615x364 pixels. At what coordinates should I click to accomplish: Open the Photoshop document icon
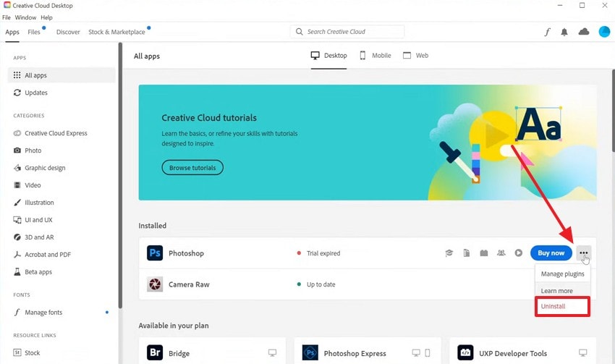click(x=467, y=253)
